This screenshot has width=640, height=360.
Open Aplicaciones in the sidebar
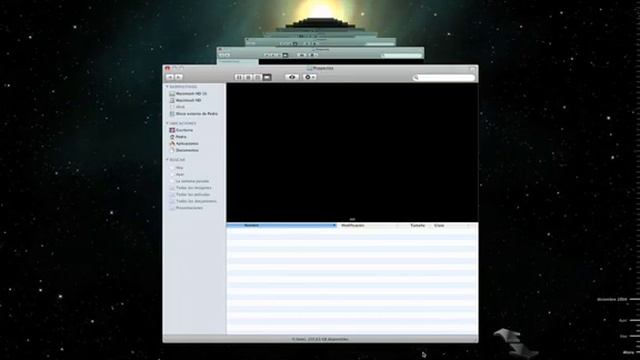pyautogui.click(x=184, y=144)
